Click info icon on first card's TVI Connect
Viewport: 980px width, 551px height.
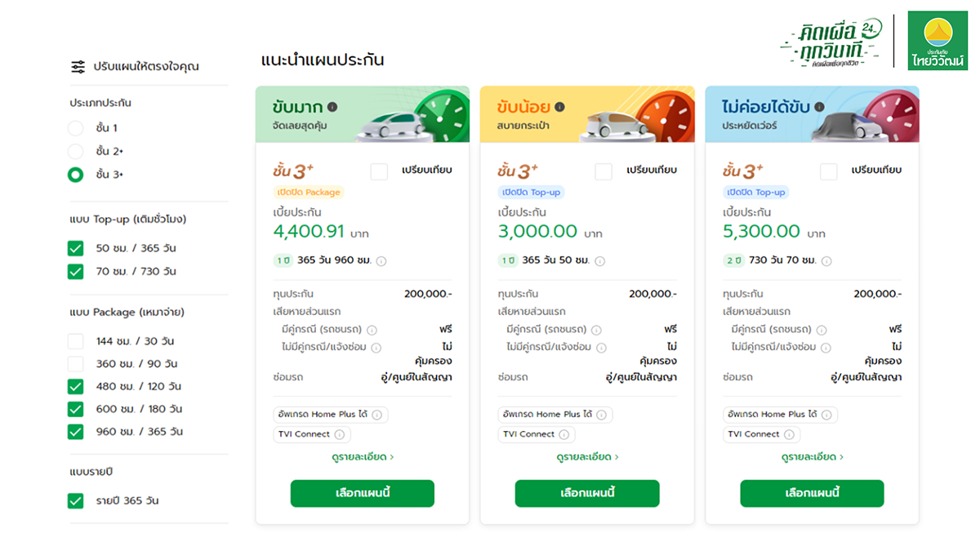pos(339,434)
